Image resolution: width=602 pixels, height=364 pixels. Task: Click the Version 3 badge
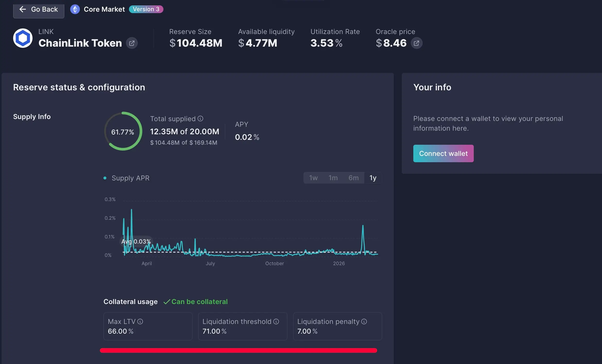[x=146, y=9]
